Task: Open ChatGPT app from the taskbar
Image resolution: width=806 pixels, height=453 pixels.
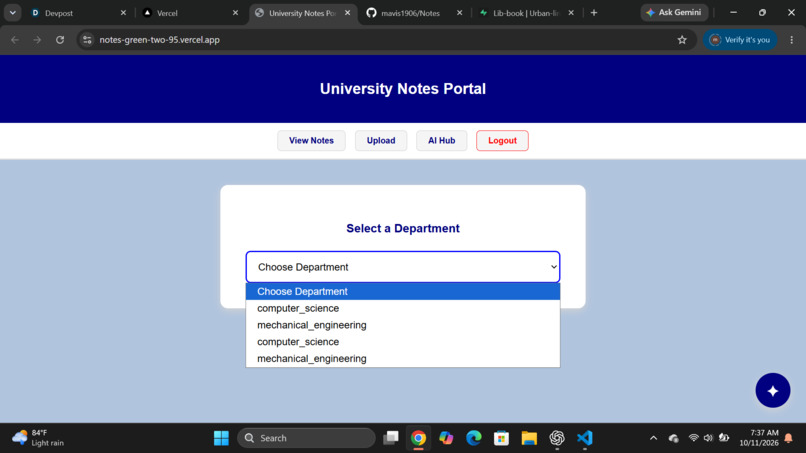Action: point(557,438)
